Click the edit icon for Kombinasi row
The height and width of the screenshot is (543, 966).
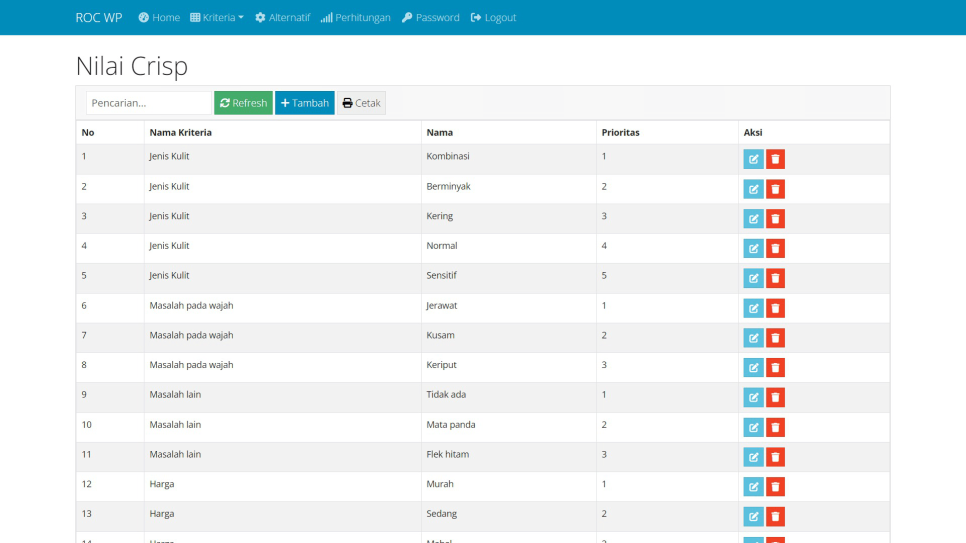click(753, 159)
